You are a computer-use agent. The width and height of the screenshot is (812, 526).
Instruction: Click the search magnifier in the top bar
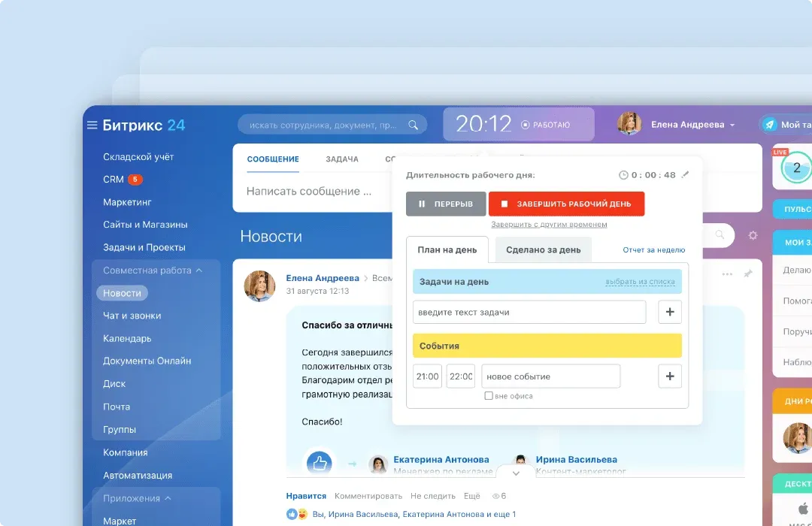(x=413, y=124)
